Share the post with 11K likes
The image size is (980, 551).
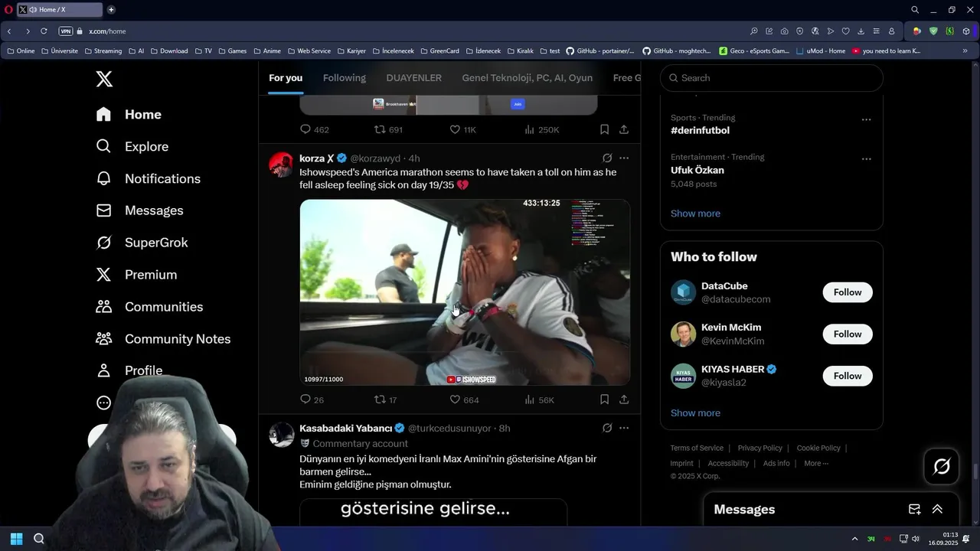point(624,129)
